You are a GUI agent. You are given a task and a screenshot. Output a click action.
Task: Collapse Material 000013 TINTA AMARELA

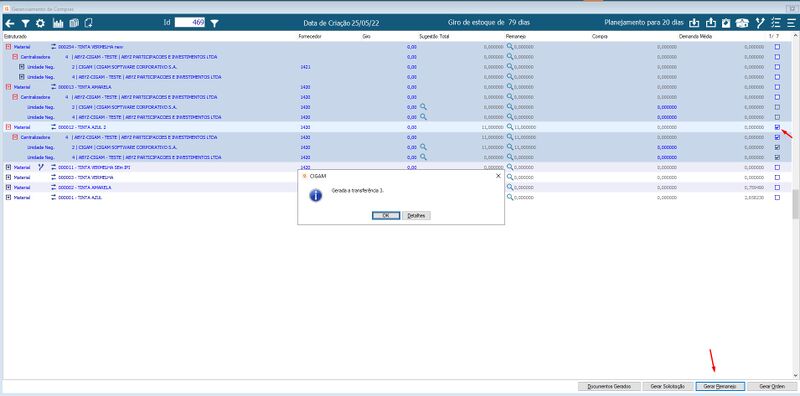tap(8, 87)
